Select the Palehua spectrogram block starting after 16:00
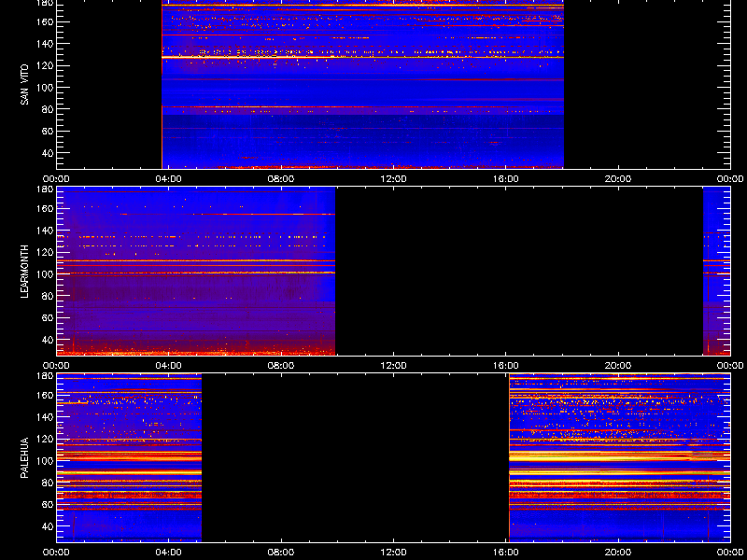The width and height of the screenshot is (747, 560). tap(620, 457)
